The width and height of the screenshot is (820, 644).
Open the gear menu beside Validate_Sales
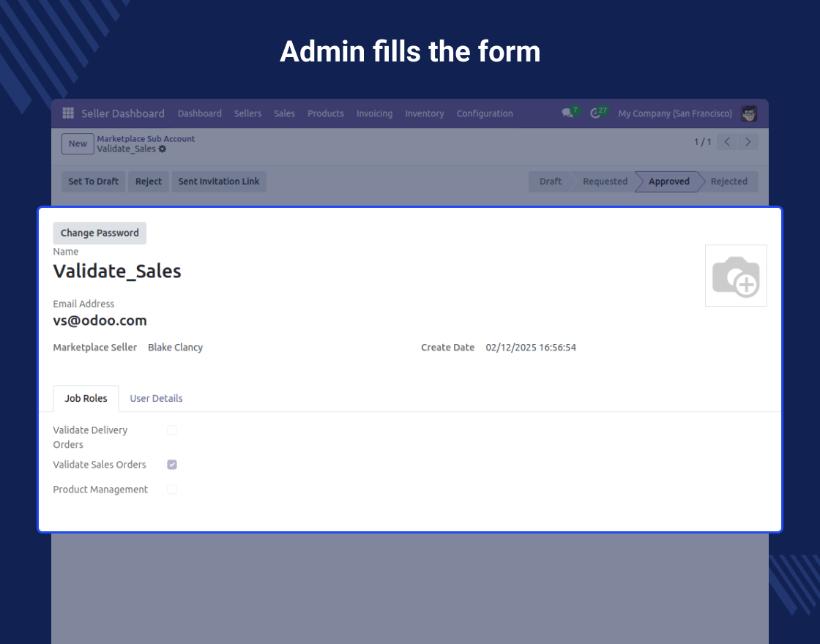162,149
